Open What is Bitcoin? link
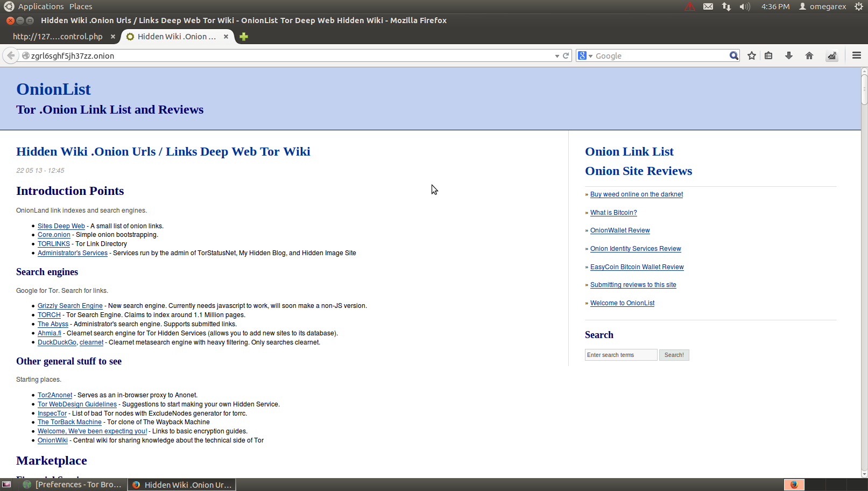The width and height of the screenshot is (868, 491). [x=613, y=213]
